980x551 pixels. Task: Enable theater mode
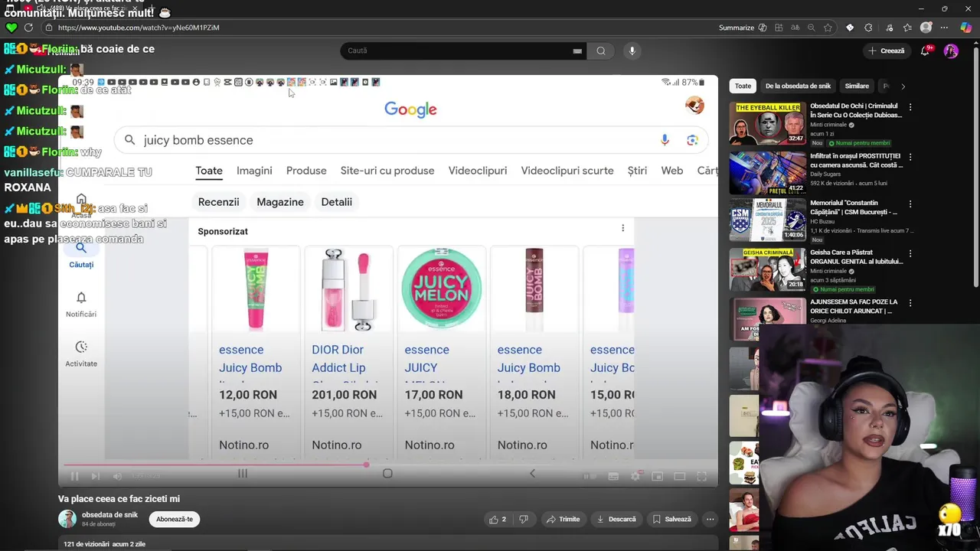(679, 476)
